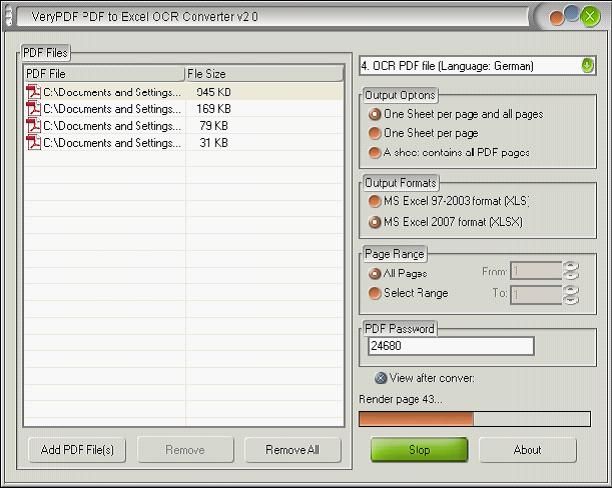The height and width of the screenshot is (488, 612).
Task: Stop the conversion with the Stop button
Action: 419,450
